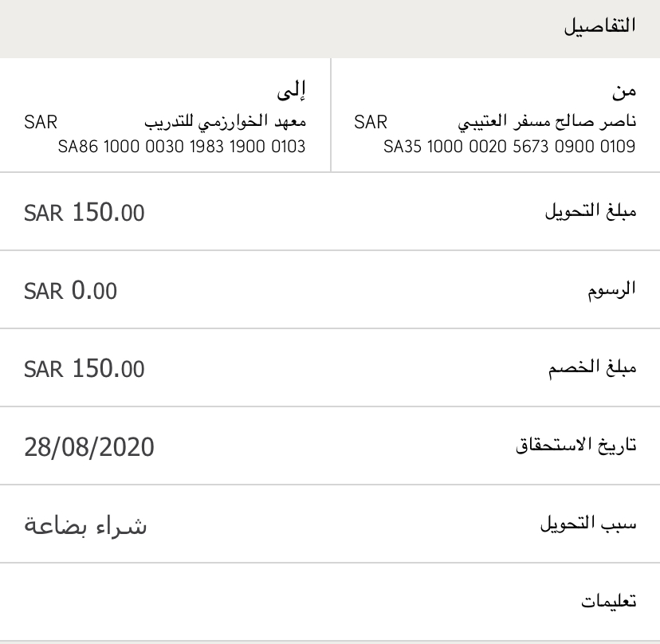Click the مبلغ الخصم label
The image size is (660, 644).
click(592, 368)
